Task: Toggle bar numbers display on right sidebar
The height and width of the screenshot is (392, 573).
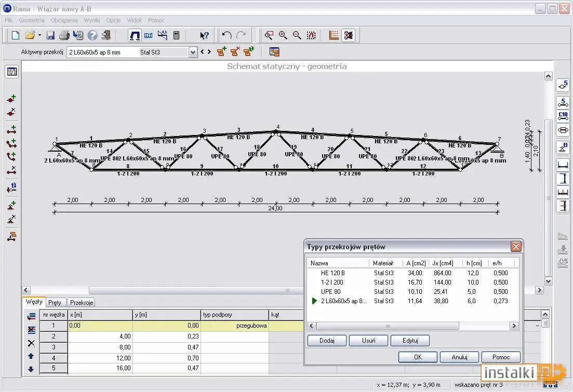Action: coord(563,103)
